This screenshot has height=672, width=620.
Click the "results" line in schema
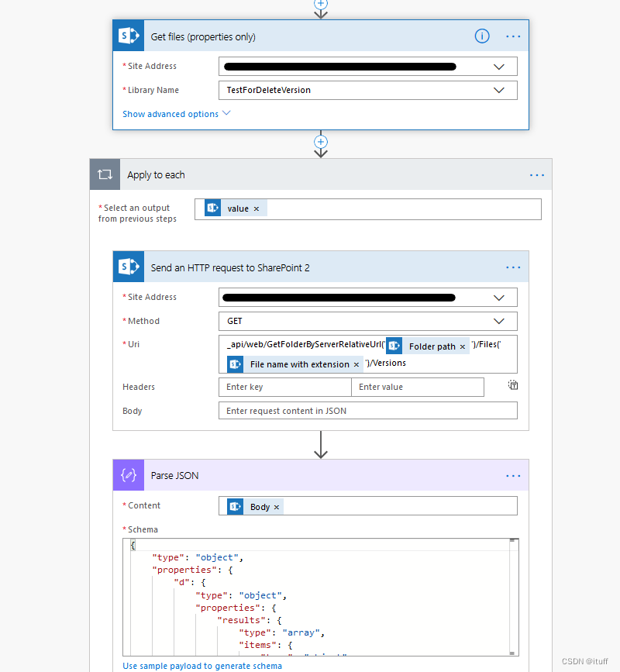point(250,620)
